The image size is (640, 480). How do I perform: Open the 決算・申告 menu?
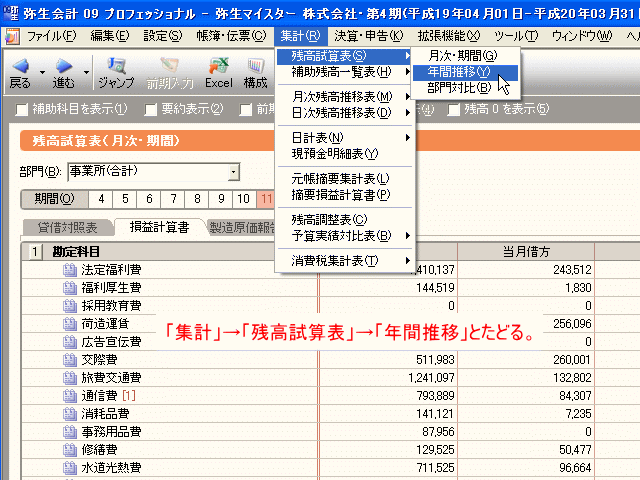click(x=369, y=36)
